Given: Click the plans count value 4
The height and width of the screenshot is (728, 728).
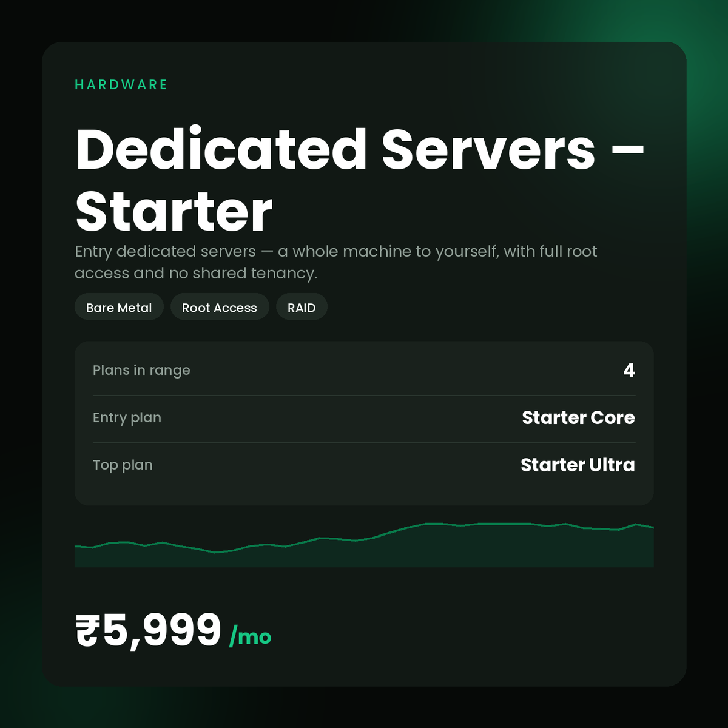Looking at the screenshot, I should click(x=629, y=371).
